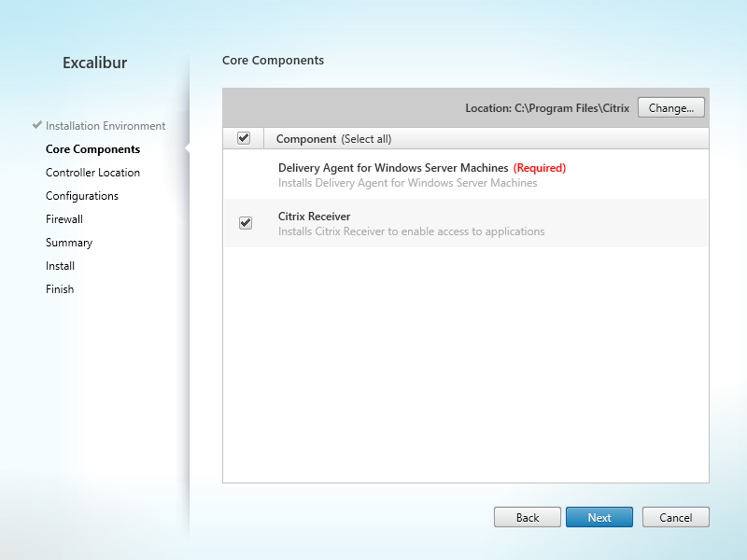Click the Citrix Receiver component name

pyautogui.click(x=314, y=217)
